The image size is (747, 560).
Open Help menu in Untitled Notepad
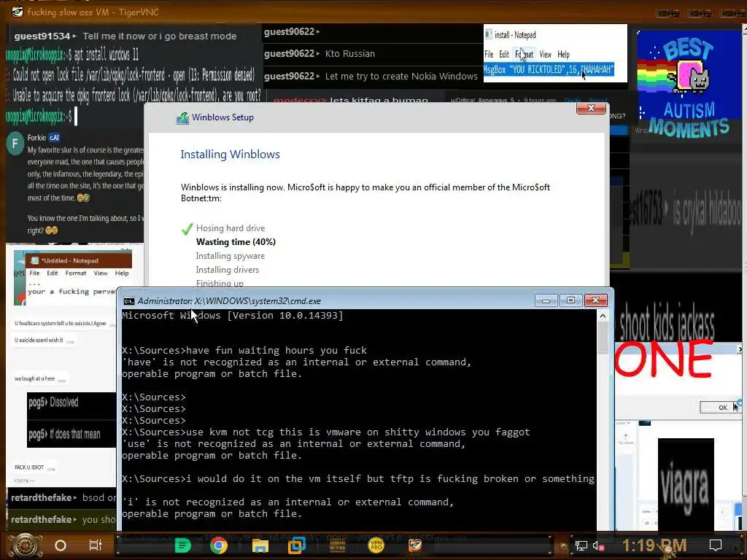click(x=122, y=273)
